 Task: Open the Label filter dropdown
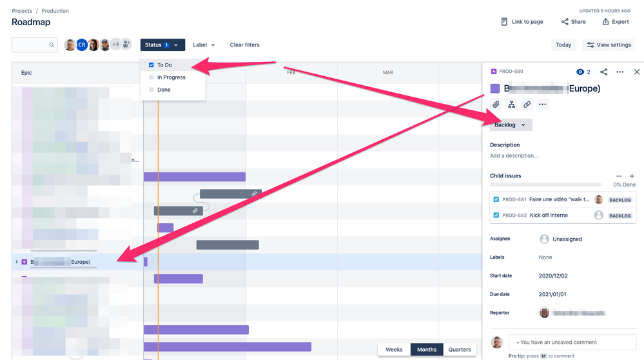click(204, 45)
